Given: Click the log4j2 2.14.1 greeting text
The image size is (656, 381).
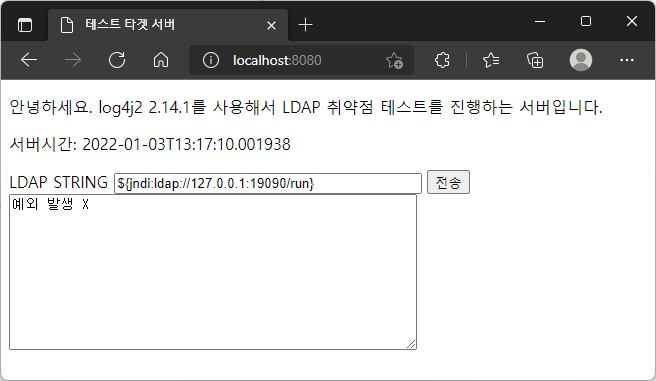Looking at the screenshot, I should 306,107.
